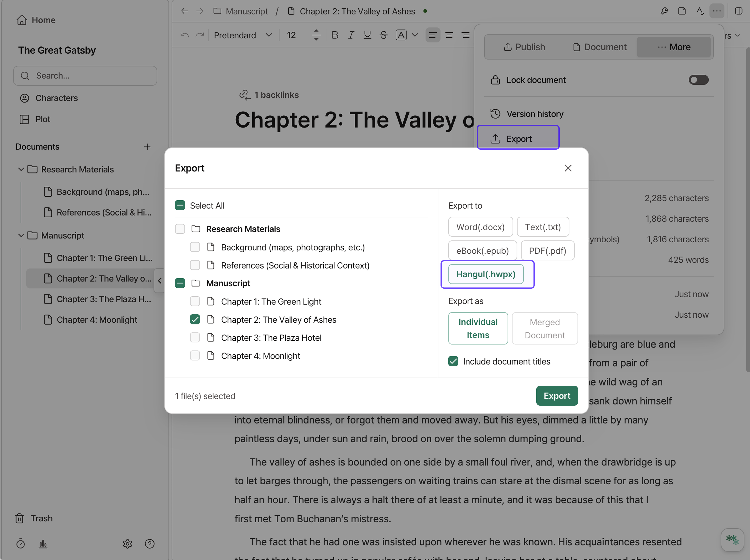This screenshot has width=750, height=560.
Task: Choose Word(.docx) export format
Action: tap(480, 227)
